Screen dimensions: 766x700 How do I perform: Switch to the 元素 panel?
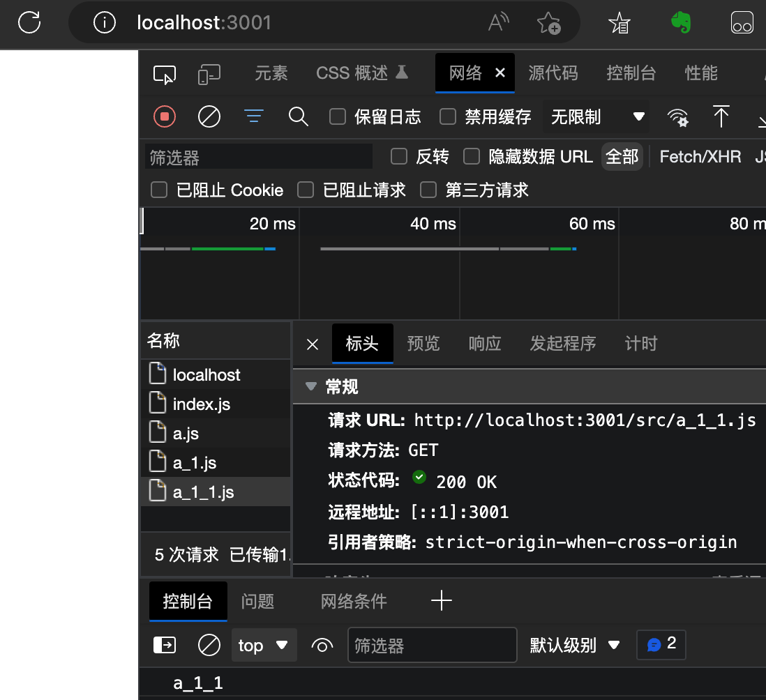click(x=271, y=73)
